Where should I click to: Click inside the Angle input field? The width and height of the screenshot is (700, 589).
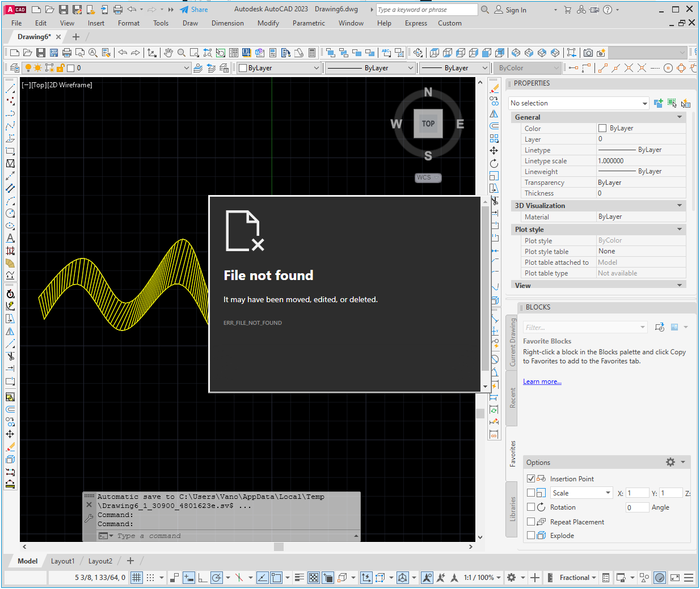(637, 507)
